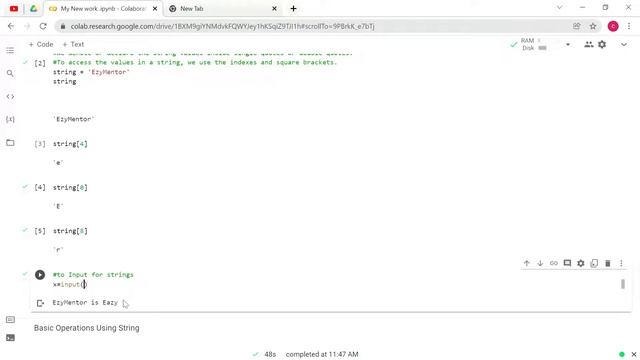This screenshot has width=640, height=360.
Task: Open the Table of contents sidebar
Action: click(10, 50)
